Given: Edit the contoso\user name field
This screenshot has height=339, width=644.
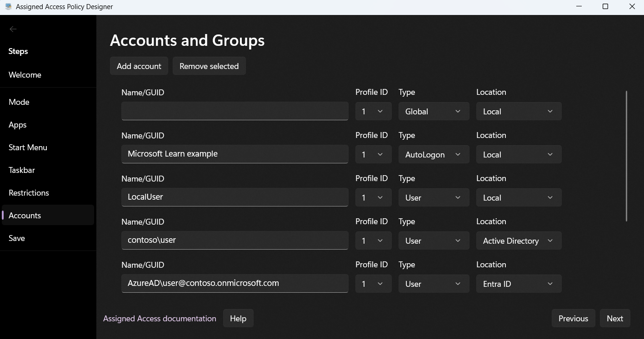Looking at the screenshot, I should click(235, 241).
